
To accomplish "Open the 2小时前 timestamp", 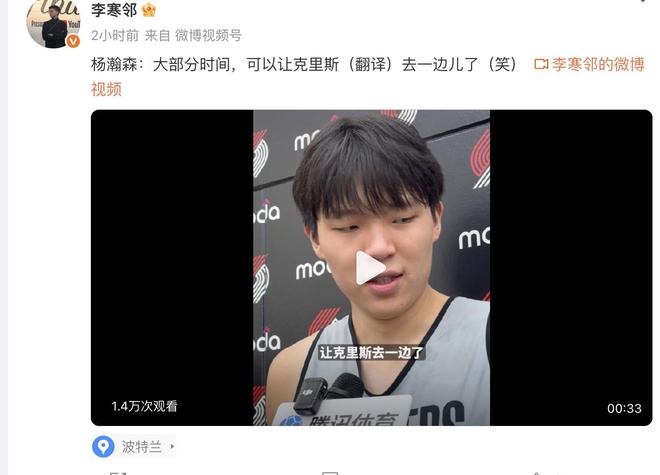I will (x=115, y=35).
